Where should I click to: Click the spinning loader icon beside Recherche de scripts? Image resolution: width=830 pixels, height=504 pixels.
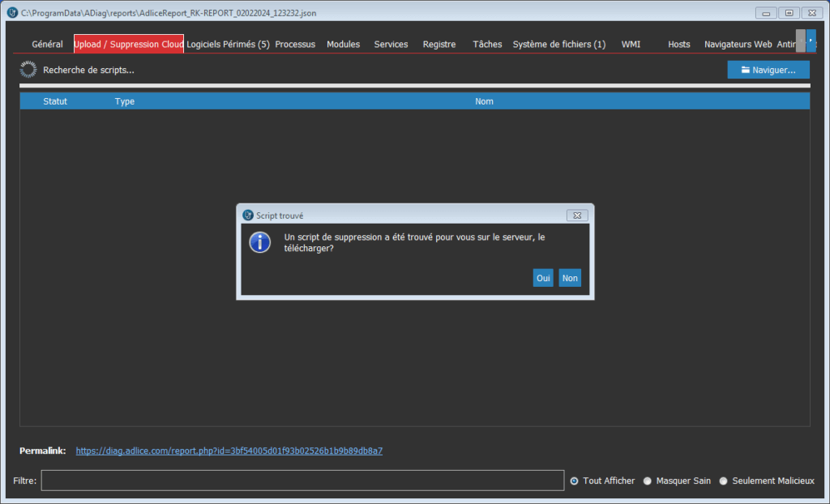click(x=28, y=70)
